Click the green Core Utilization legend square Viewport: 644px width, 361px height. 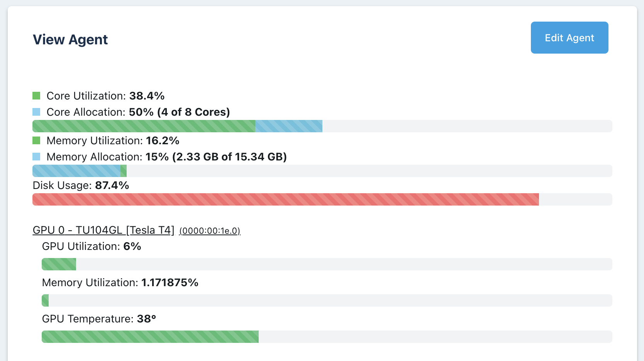[36, 95]
